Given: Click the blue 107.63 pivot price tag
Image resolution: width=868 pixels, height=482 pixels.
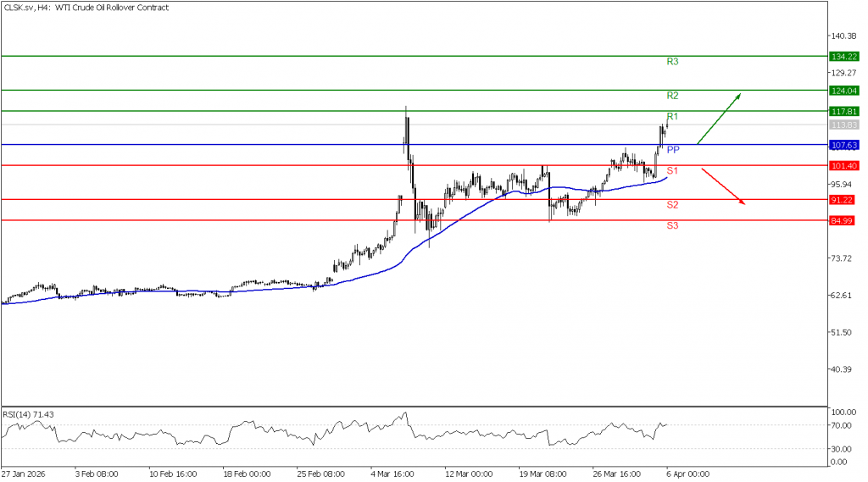Looking at the screenshot, I should pos(843,145).
